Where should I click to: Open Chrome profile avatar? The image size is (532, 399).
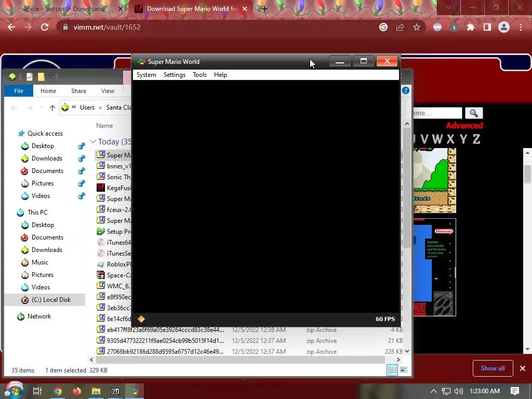click(x=504, y=27)
